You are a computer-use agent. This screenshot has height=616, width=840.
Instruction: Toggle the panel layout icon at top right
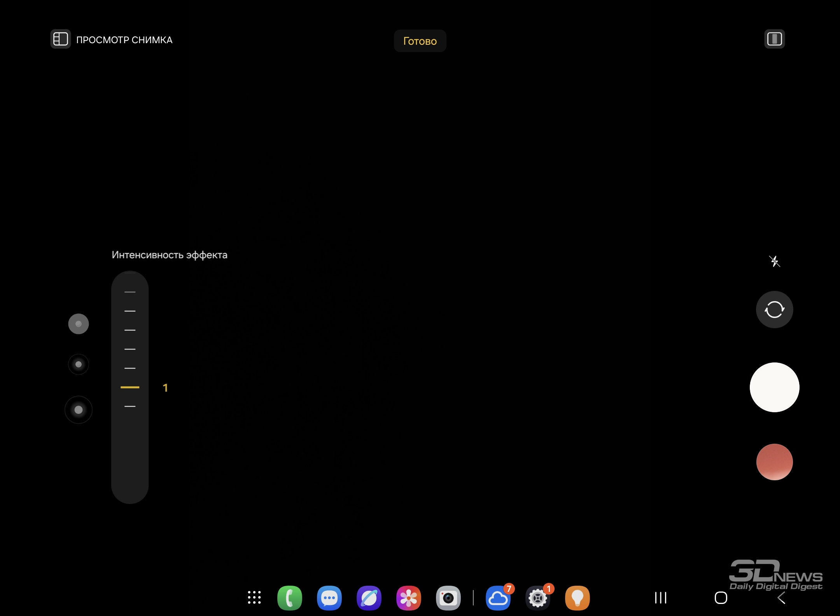pyautogui.click(x=774, y=39)
